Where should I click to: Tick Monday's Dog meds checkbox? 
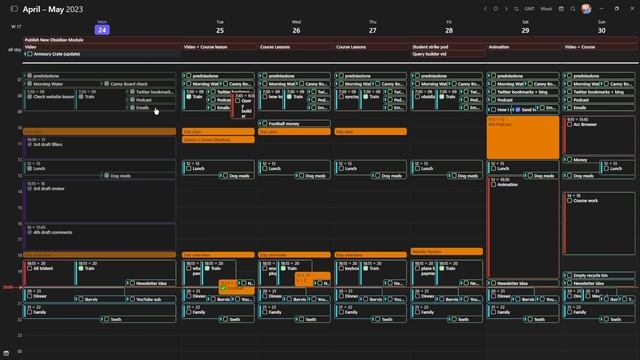[x=106, y=176]
